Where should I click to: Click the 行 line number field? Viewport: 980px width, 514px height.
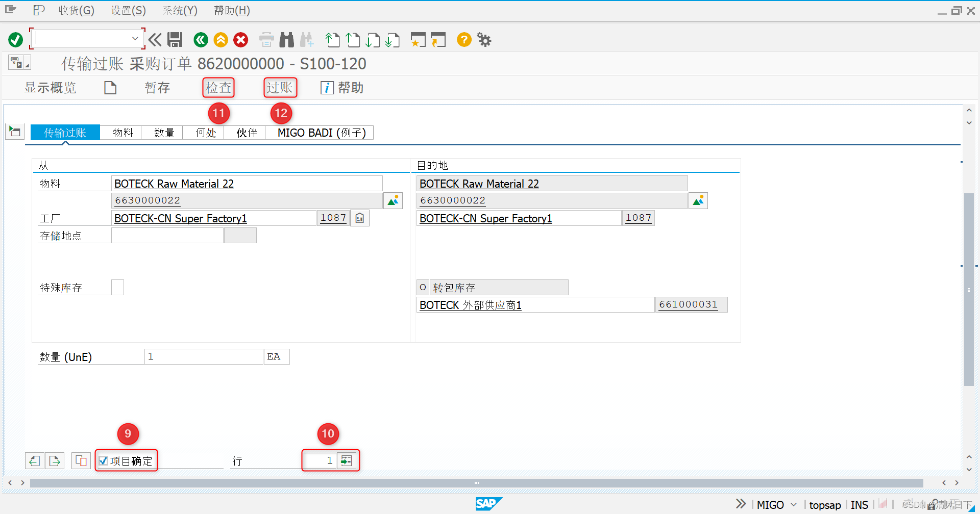[x=320, y=460]
